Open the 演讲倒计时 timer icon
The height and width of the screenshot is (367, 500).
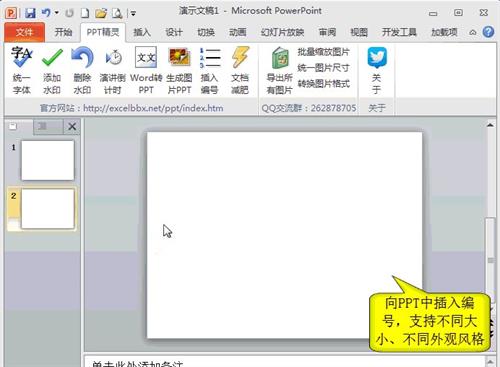[113, 57]
